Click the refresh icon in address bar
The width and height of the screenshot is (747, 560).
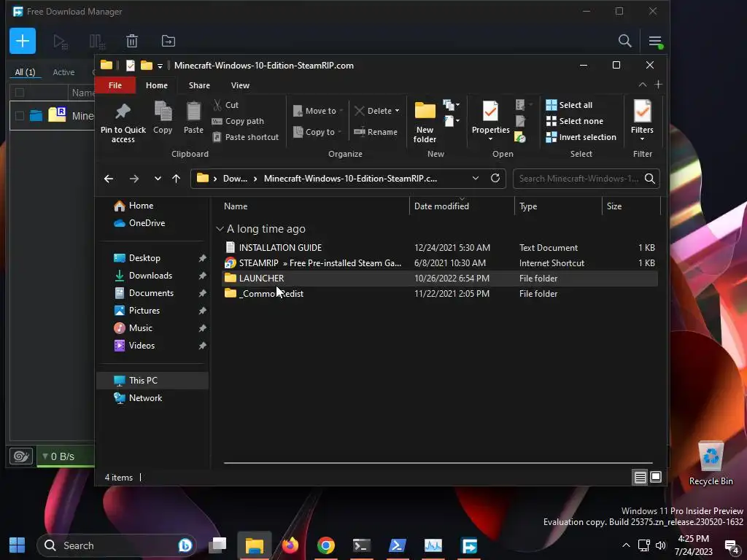(x=495, y=178)
